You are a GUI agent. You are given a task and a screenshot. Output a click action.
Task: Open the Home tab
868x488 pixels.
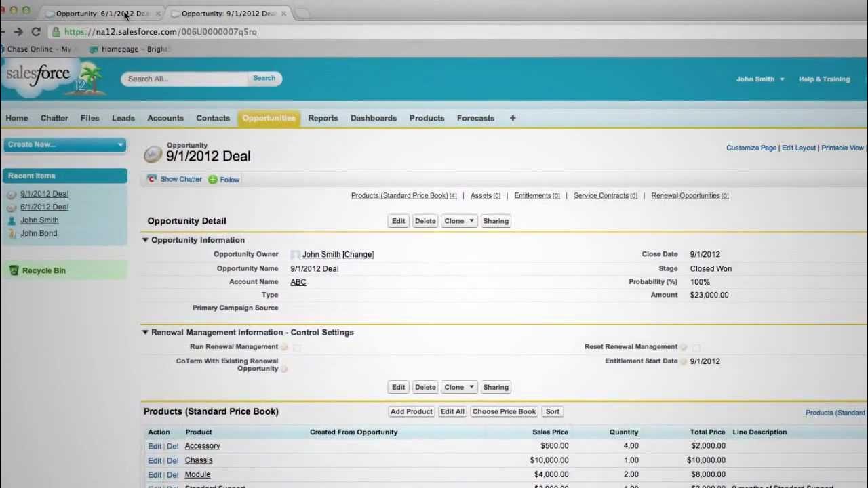tap(17, 118)
